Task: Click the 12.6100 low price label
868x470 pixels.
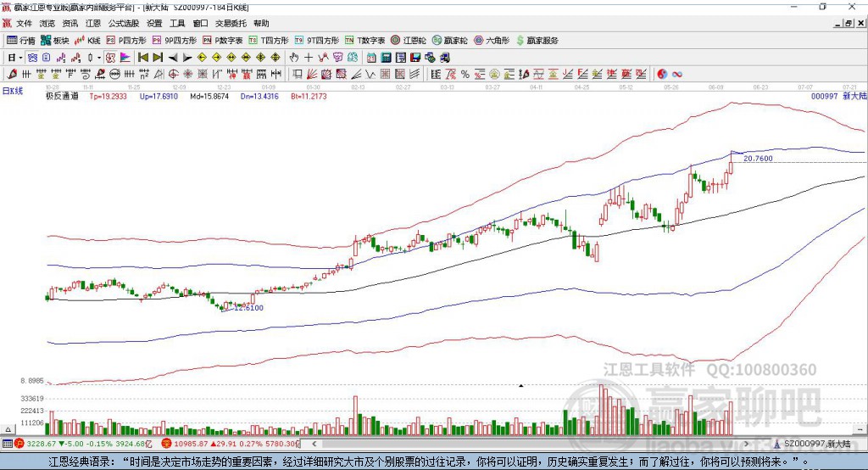Action: (x=248, y=308)
